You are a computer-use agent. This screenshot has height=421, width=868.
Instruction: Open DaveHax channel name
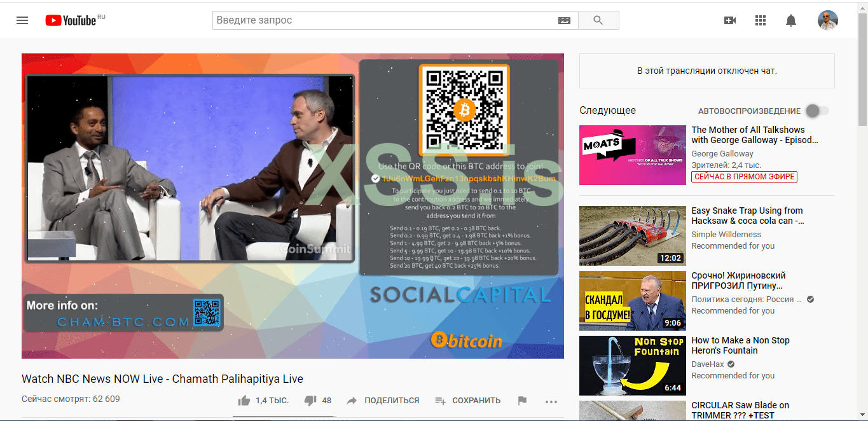[x=708, y=364]
